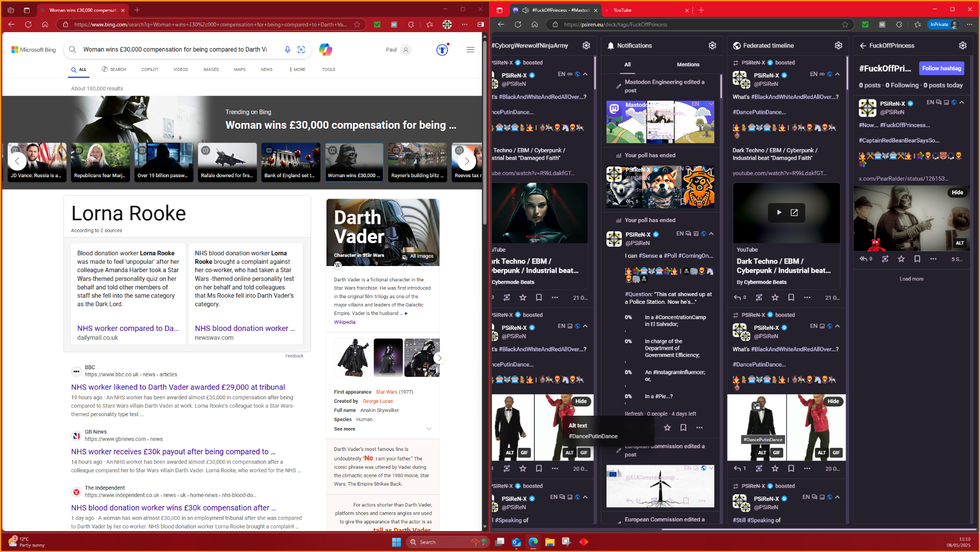Click the Bing search query input field
The width and height of the screenshot is (980, 552).
(175, 50)
